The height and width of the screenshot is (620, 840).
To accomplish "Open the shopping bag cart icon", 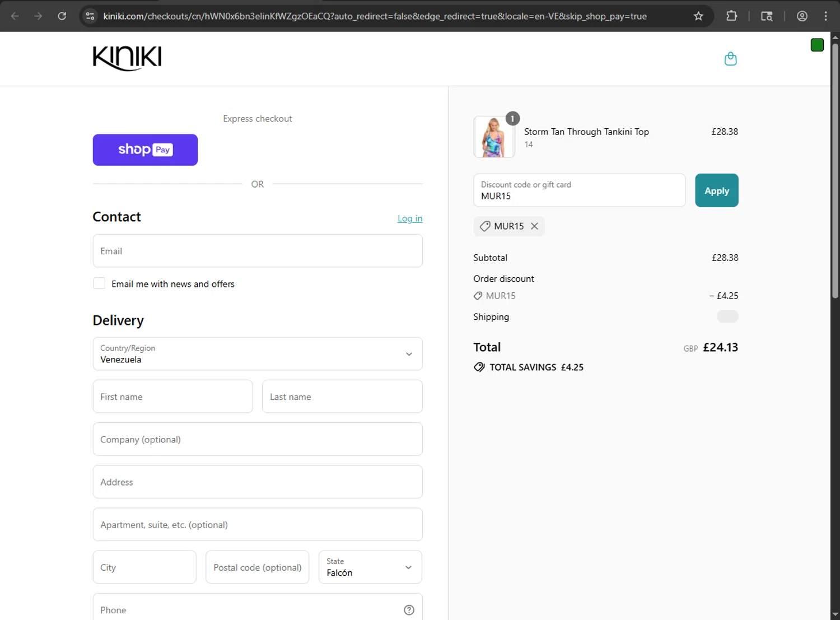I will click(730, 59).
